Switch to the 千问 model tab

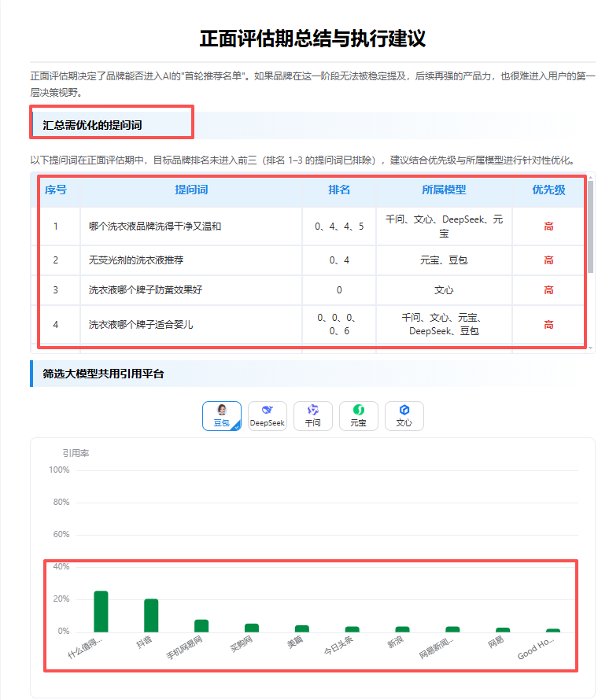[312, 416]
